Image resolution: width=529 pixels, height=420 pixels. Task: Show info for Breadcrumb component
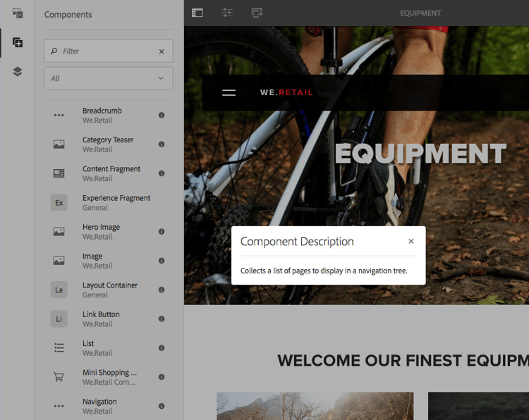coord(162,115)
